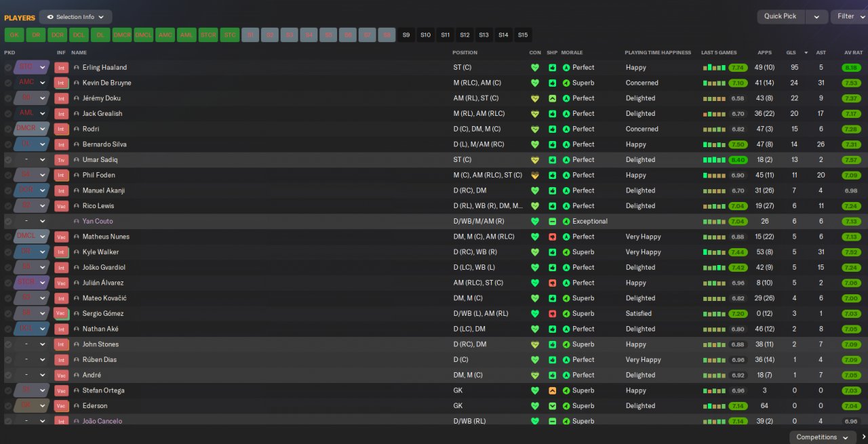Click player profile icon beside Yan Couto
The height and width of the screenshot is (444, 868).
77,222
